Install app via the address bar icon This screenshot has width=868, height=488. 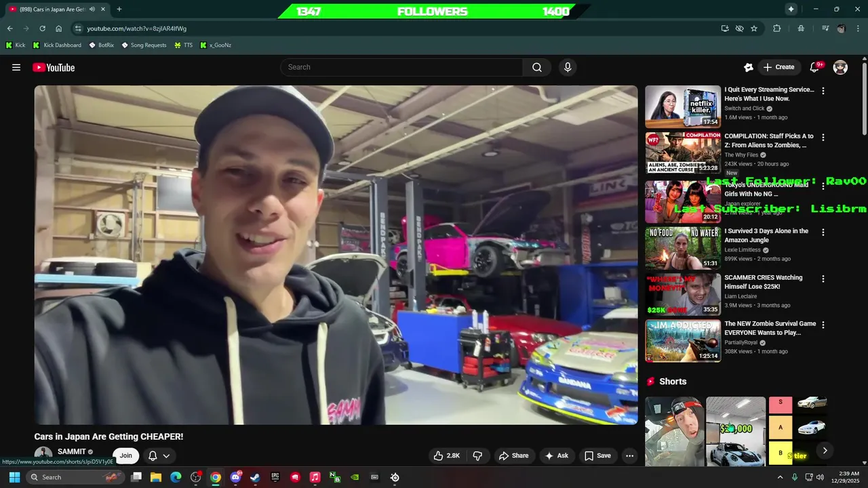725,28
